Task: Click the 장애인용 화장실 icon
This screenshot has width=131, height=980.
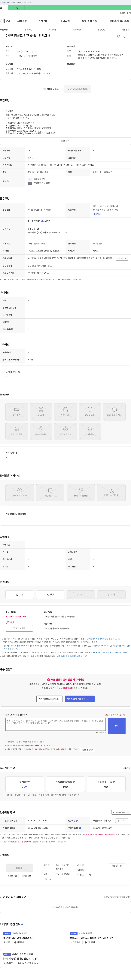Action: click(81, 493)
